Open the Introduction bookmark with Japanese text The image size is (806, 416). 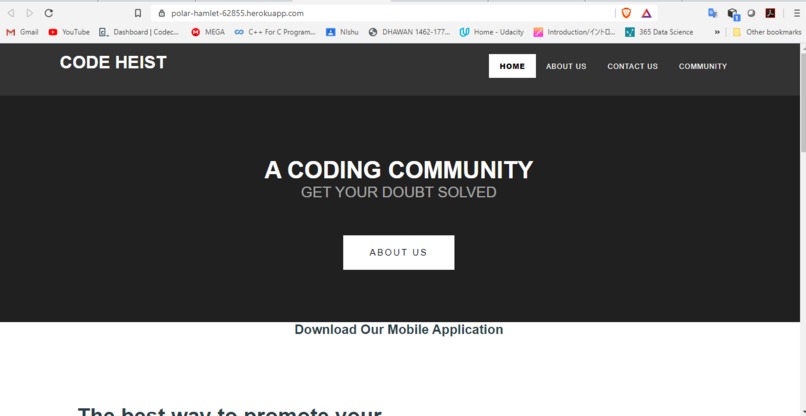[x=574, y=32]
